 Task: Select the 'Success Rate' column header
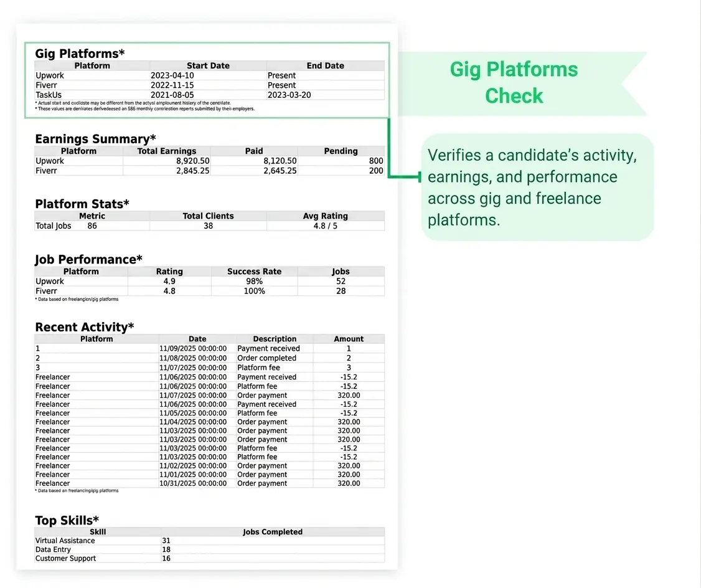point(254,271)
